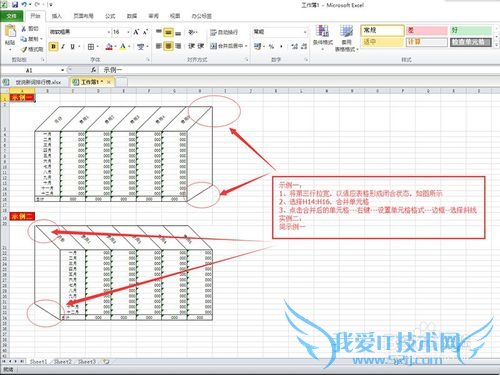
Task: Toggle top vertical alignment
Action: coord(159,32)
